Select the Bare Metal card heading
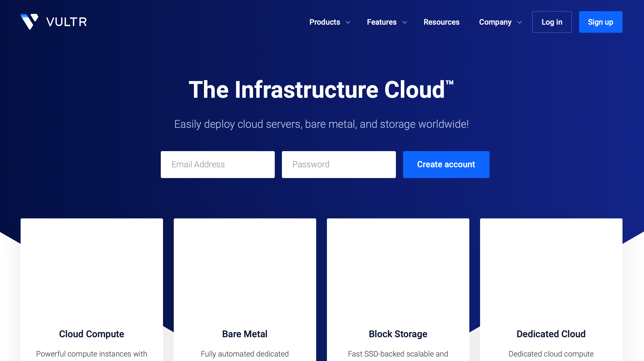644x361 pixels. pyautogui.click(x=245, y=334)
